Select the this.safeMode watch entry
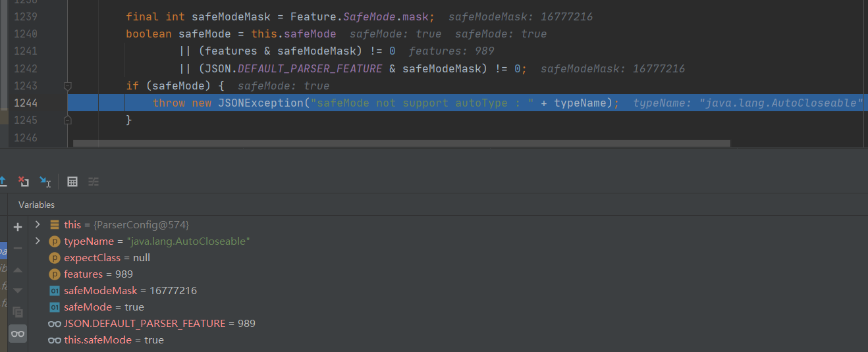 [113, 339]
